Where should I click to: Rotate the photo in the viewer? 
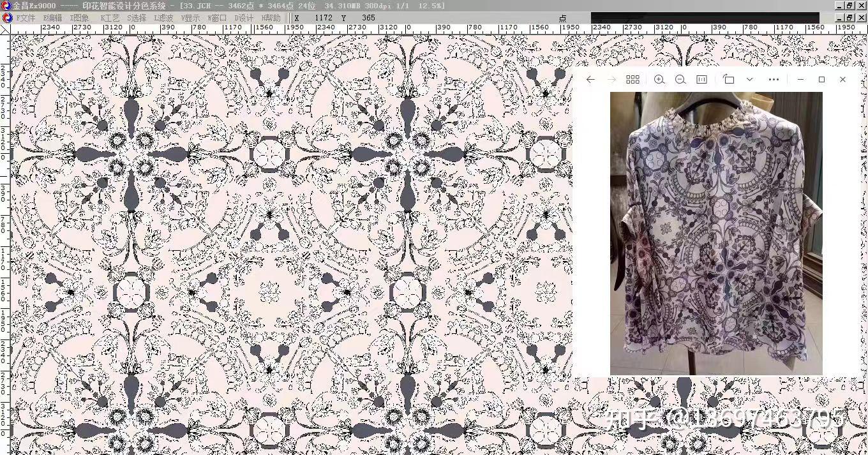click(729, 79)
